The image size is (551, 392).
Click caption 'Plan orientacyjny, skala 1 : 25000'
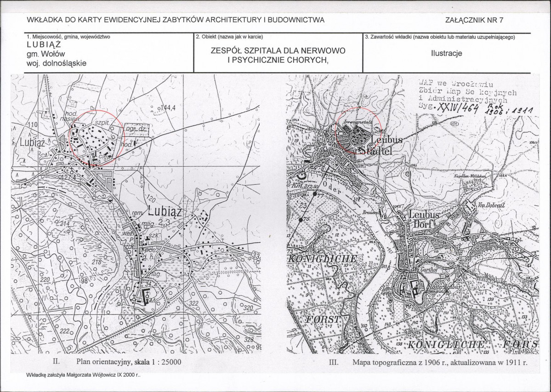point(129,362)
